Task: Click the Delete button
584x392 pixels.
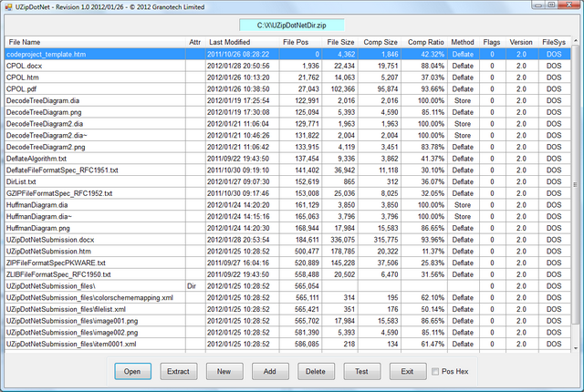Action: 316,371
